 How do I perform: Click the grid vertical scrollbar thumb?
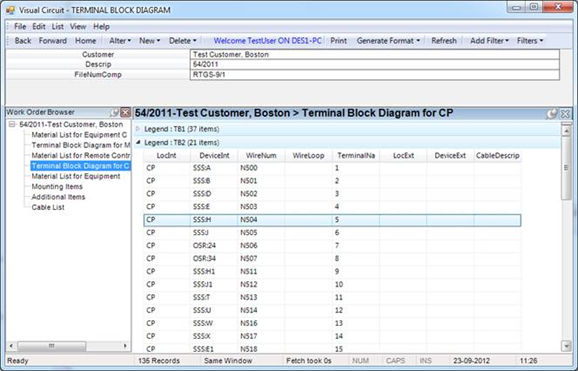click(566, 168)
